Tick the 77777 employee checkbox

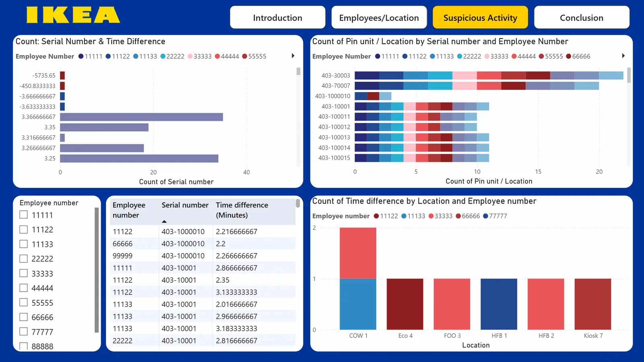pos(24,331)
